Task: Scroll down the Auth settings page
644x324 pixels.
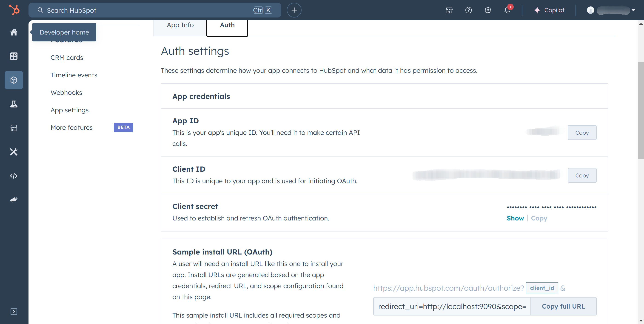Action: [639, 321]
